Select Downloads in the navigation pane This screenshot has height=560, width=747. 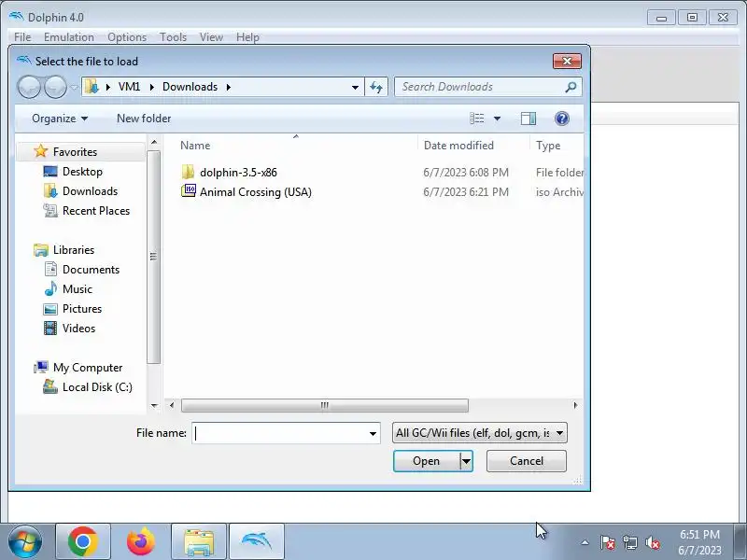[90, 191]
